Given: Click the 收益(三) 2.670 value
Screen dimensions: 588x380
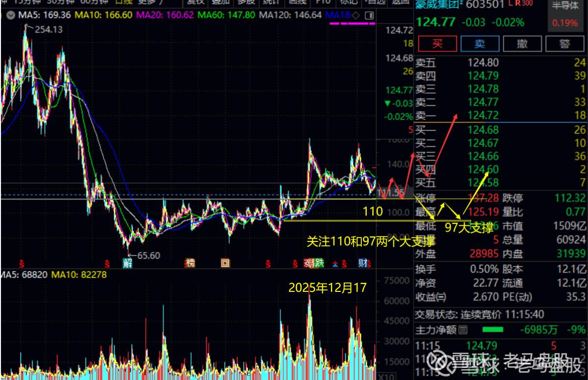Looking at the screenshot, I should pyautogui.click(x=485, y=297).
